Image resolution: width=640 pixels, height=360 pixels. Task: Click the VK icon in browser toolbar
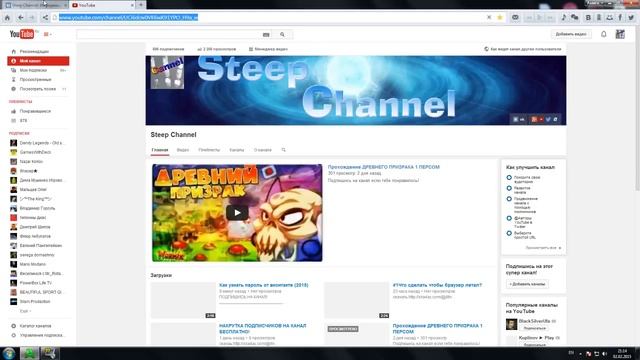coord(588,18)
